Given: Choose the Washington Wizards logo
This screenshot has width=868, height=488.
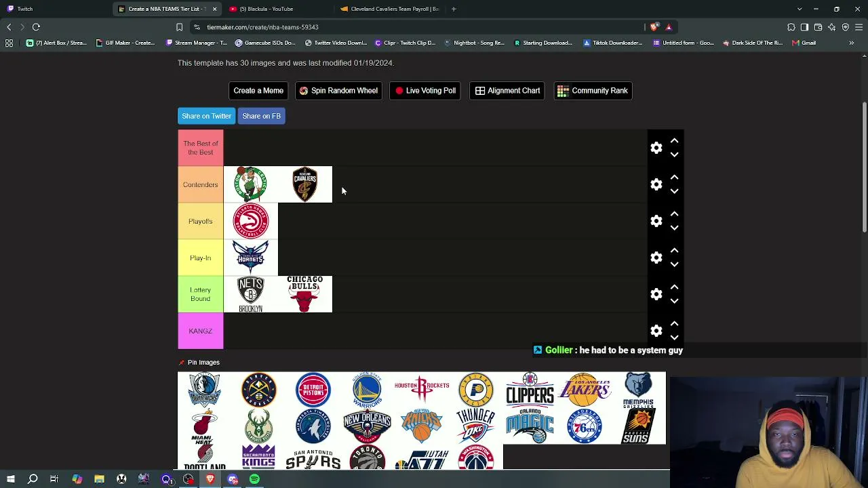Looking at the screenshot, I should tap(475, 457).
